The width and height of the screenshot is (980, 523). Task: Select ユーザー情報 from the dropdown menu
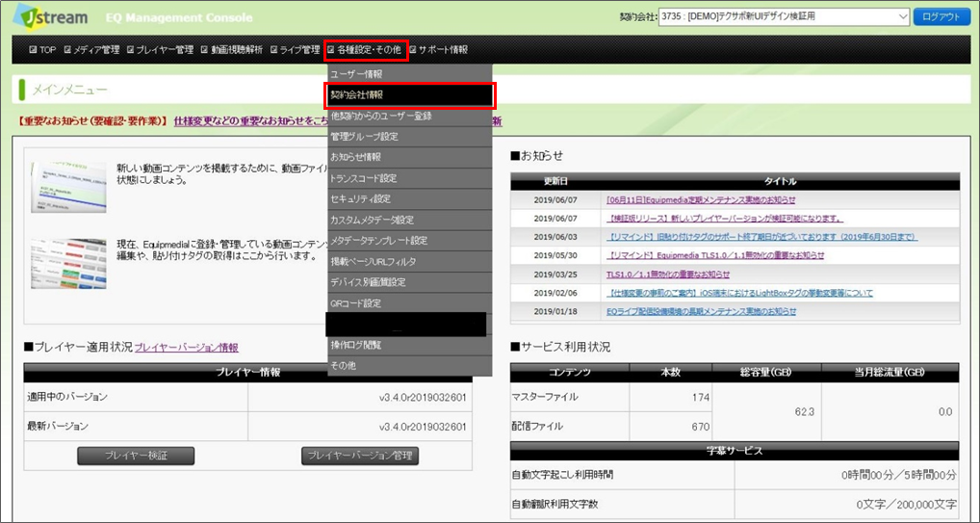point(410,74)
